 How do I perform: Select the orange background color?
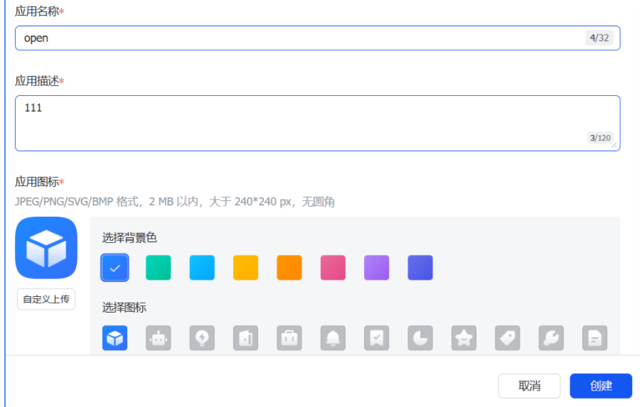point(289,267)
